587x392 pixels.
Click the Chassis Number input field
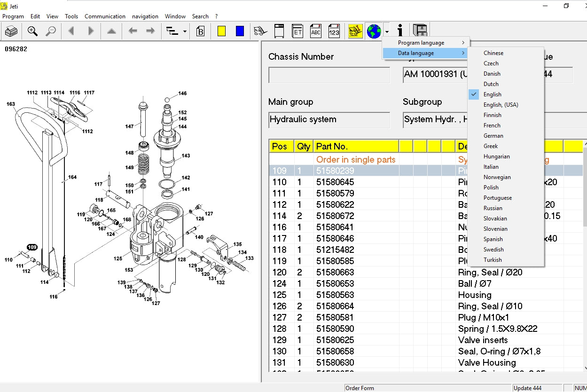(x=329, y=75)
